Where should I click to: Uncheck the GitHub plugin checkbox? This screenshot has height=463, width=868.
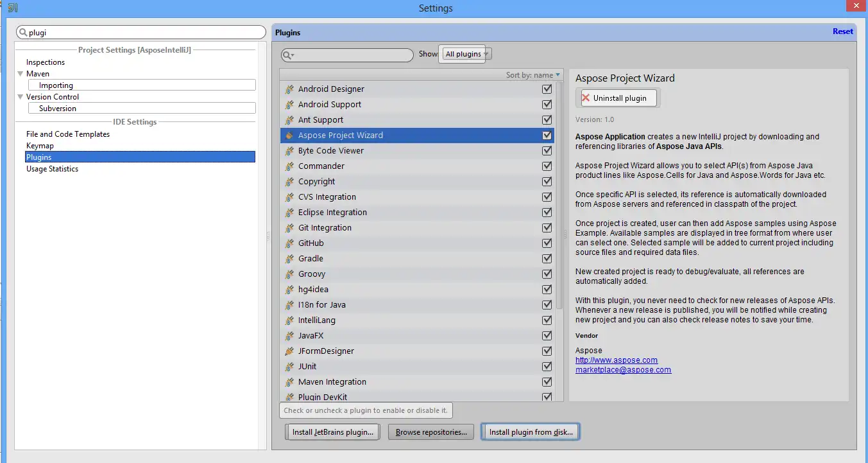[547, 243]
